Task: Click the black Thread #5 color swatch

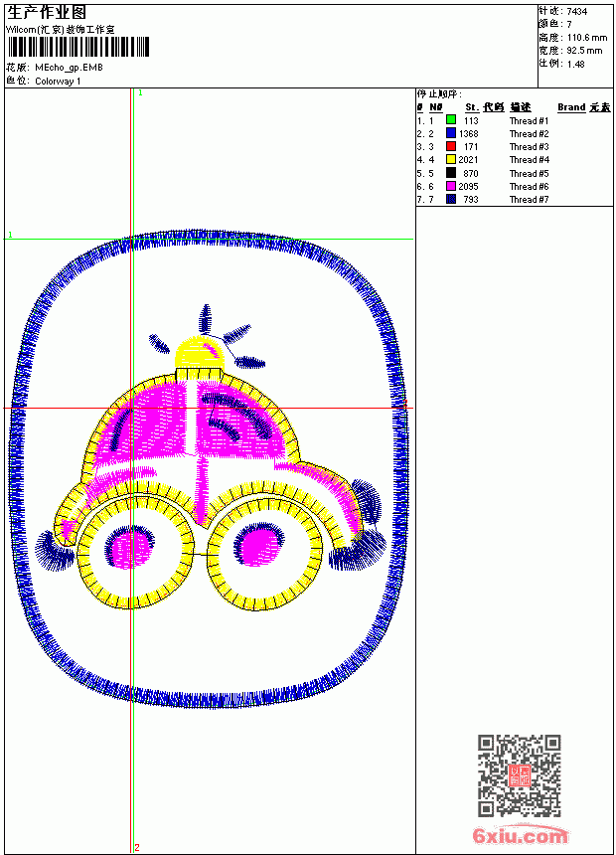Action: pyautogui.click(x=451, y=173)
